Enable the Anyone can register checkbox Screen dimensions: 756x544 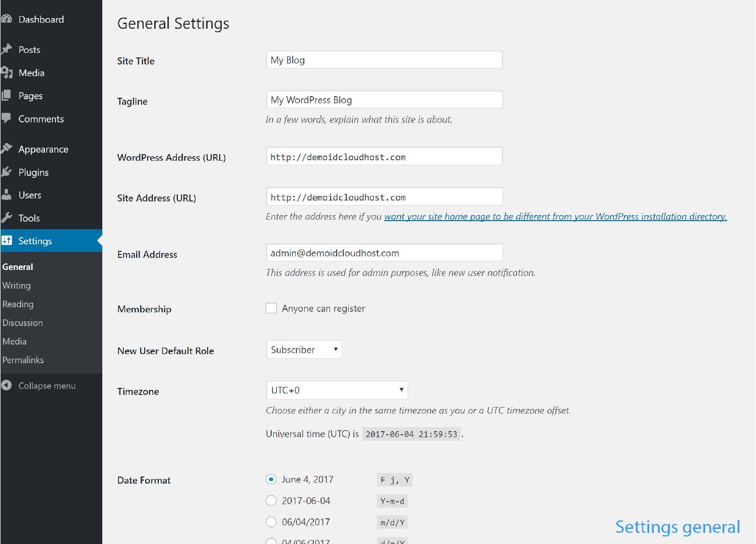coord(271,308)
